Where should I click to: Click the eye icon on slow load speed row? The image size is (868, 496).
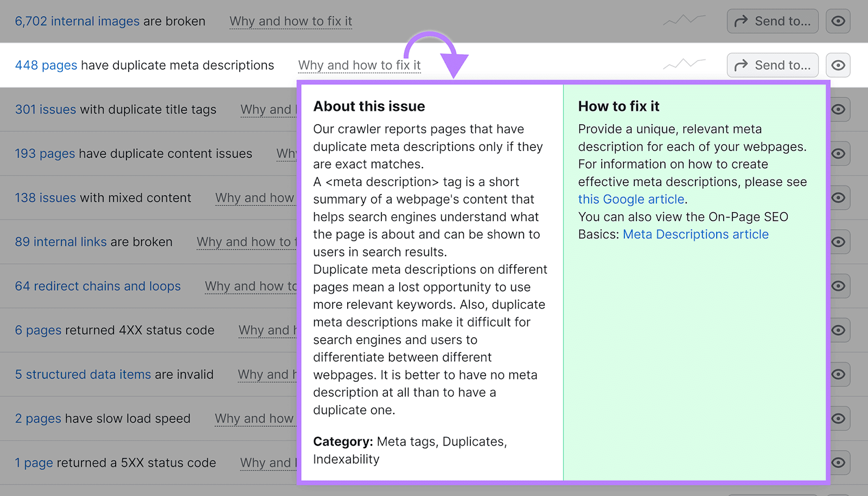click(838, 418)
